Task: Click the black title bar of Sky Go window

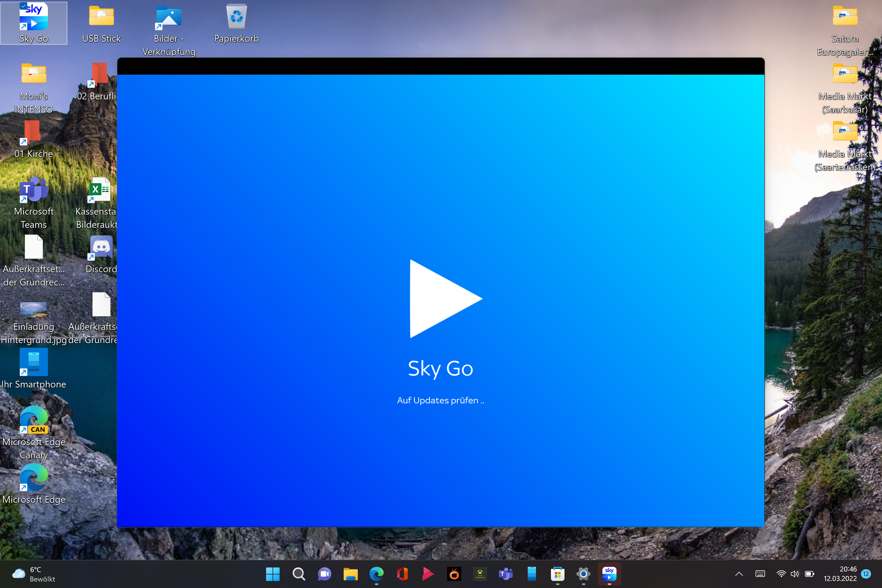Action: coord(441,66)
